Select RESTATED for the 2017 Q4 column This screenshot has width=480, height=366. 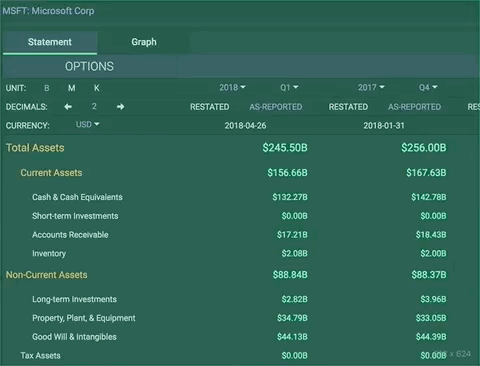[x=348, y=107]
